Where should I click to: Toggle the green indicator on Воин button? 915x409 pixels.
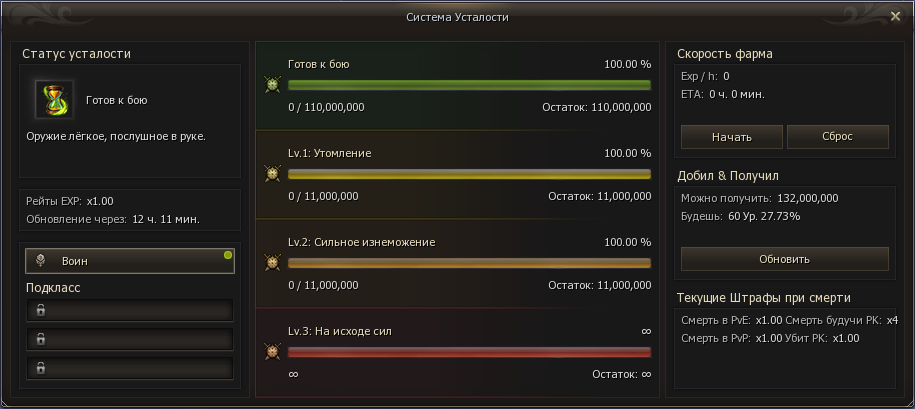pos(228,256)
